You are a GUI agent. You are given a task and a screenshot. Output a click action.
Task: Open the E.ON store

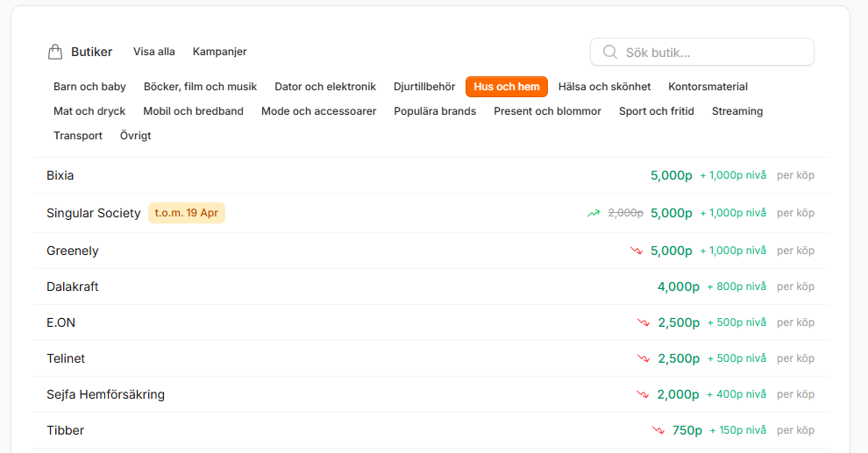click(430, 322)
